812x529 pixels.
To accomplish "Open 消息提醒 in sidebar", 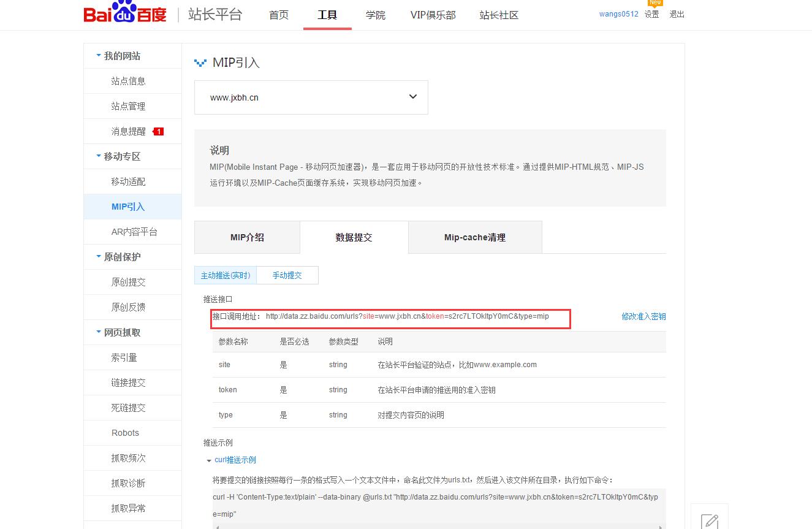I will [x=129, y=131].
